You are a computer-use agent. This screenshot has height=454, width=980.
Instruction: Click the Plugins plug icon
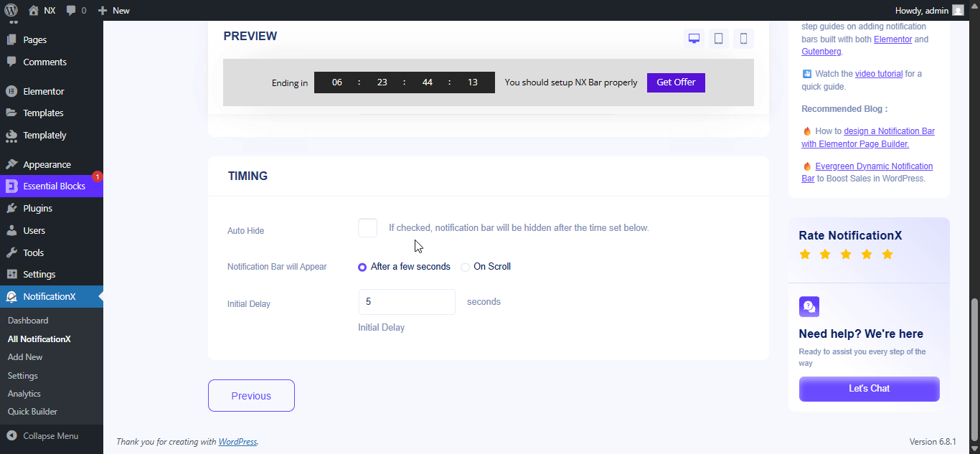(x=11, y=208)
